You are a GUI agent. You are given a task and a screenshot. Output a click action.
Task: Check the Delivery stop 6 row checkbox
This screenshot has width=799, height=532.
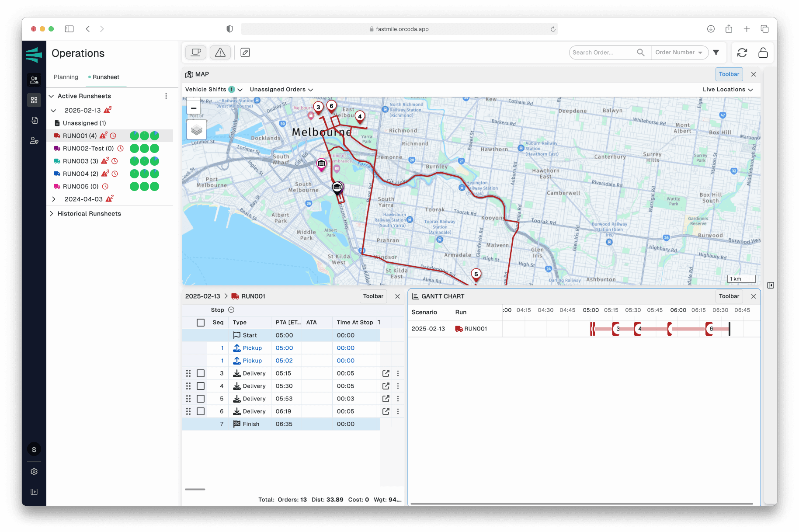[201, 411]
